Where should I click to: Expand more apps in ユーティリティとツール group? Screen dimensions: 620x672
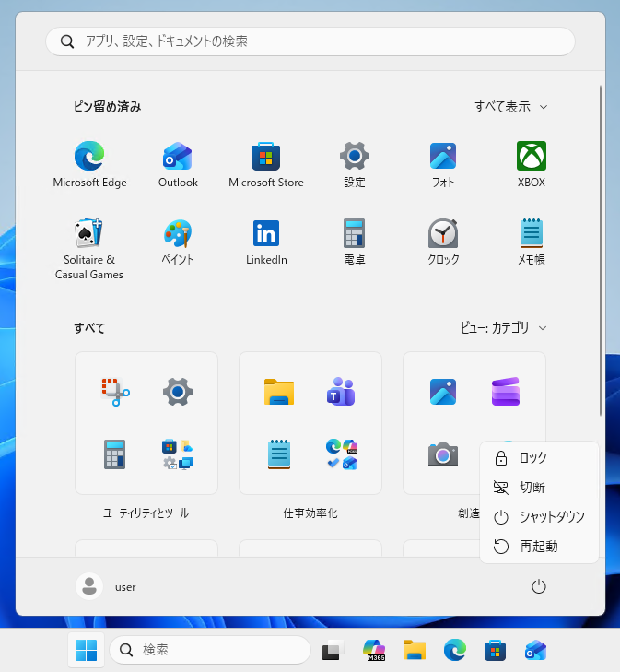click(178, 454)
